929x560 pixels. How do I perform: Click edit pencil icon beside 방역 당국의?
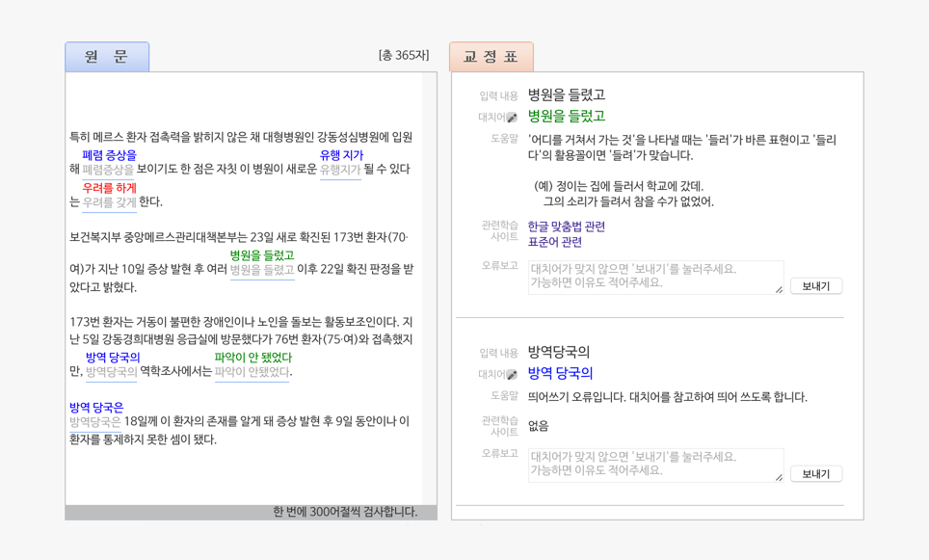(512, 375)
